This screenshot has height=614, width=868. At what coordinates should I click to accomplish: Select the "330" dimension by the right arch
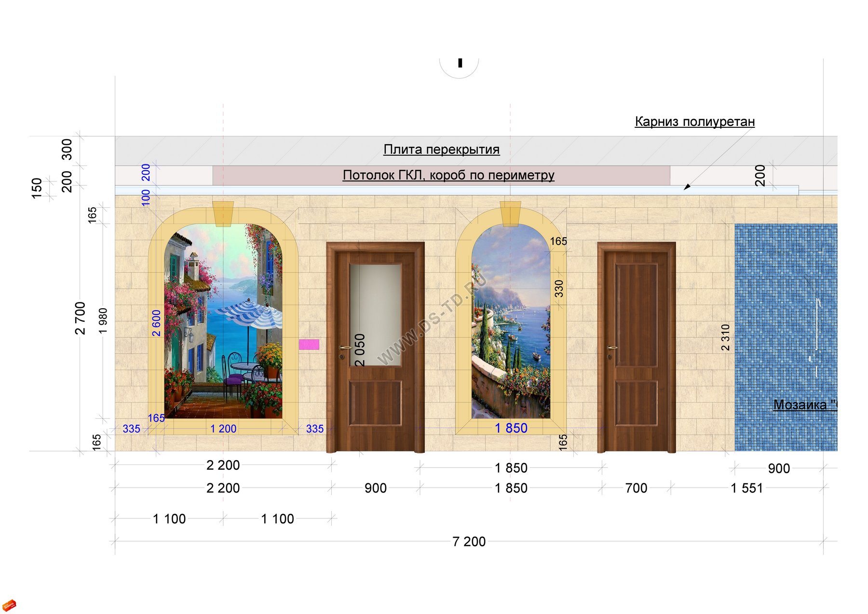click(559, 288)
